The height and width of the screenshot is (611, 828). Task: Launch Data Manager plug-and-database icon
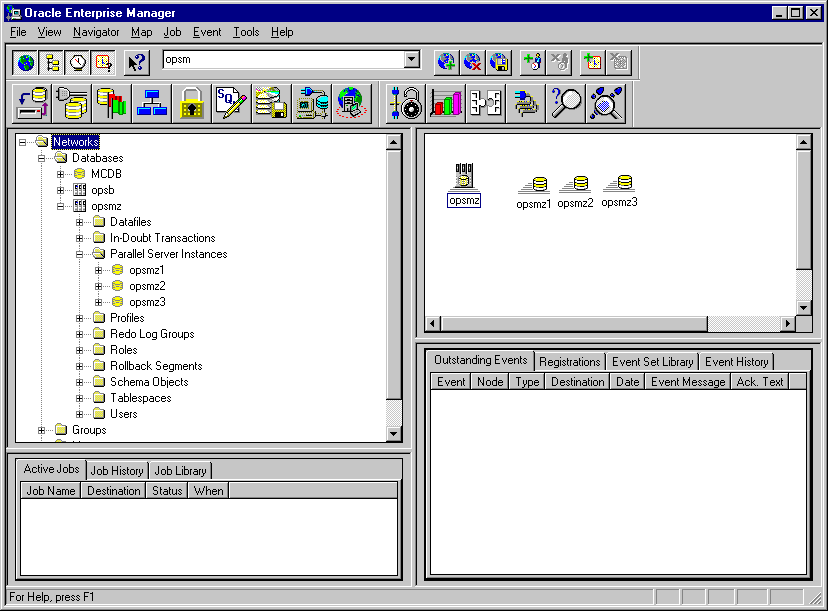click(72, 103)
